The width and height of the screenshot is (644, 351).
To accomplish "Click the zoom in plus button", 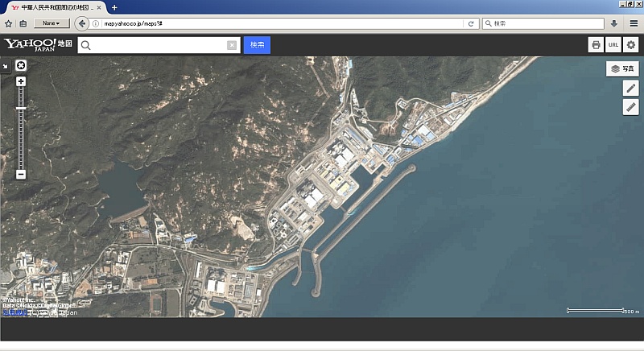I will click(x=21, y=81).
